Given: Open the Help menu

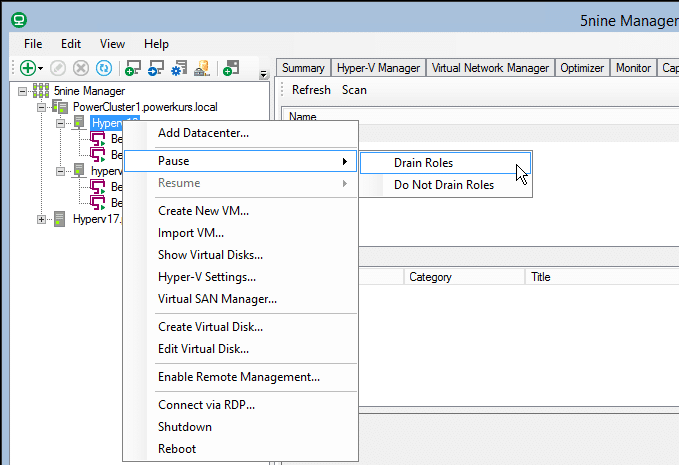Looking at the screenshot, I should pyautogui.click(x=156, y=44).
